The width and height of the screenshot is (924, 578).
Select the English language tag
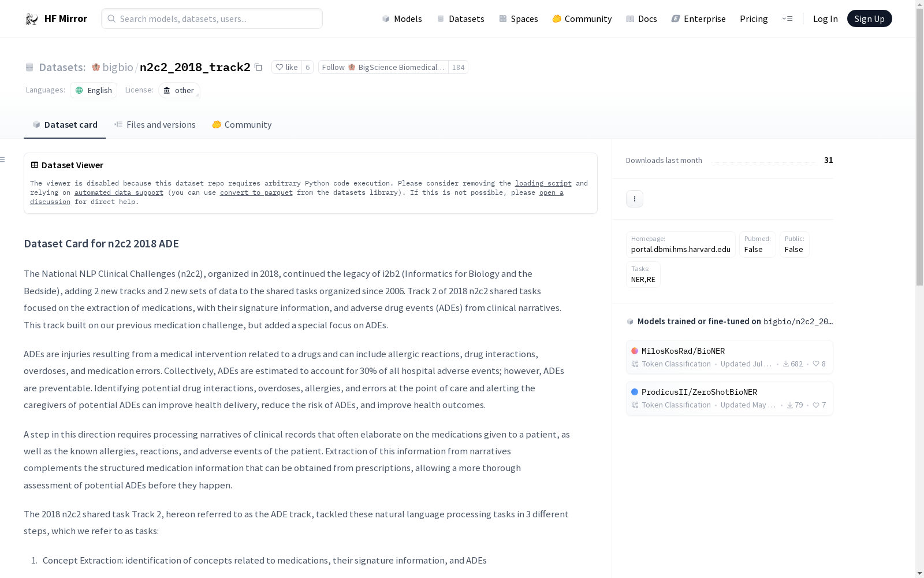point(94,90)
